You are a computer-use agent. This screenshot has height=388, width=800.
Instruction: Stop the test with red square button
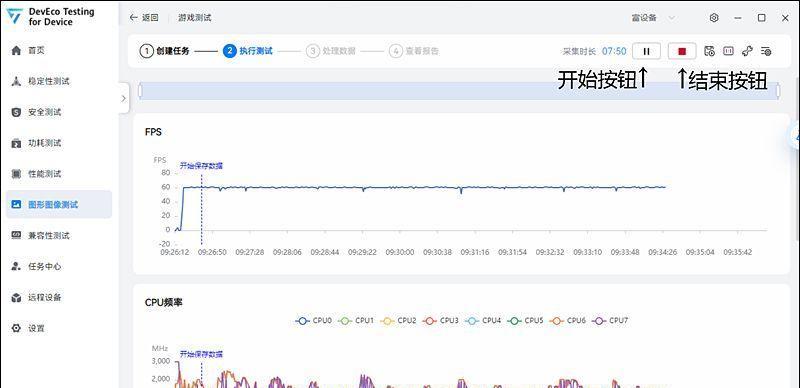[x=682, y=51]
